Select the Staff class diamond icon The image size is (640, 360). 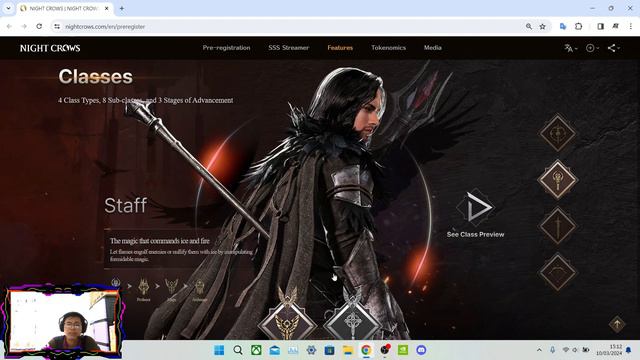[x=558, y=180]
